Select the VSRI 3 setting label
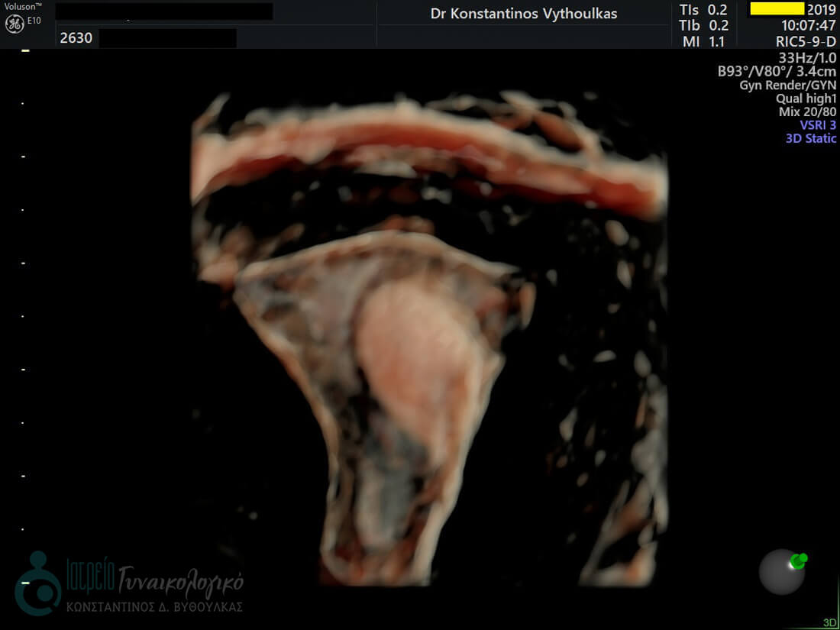Screen dimensions: 840x630 coord(817,125)
